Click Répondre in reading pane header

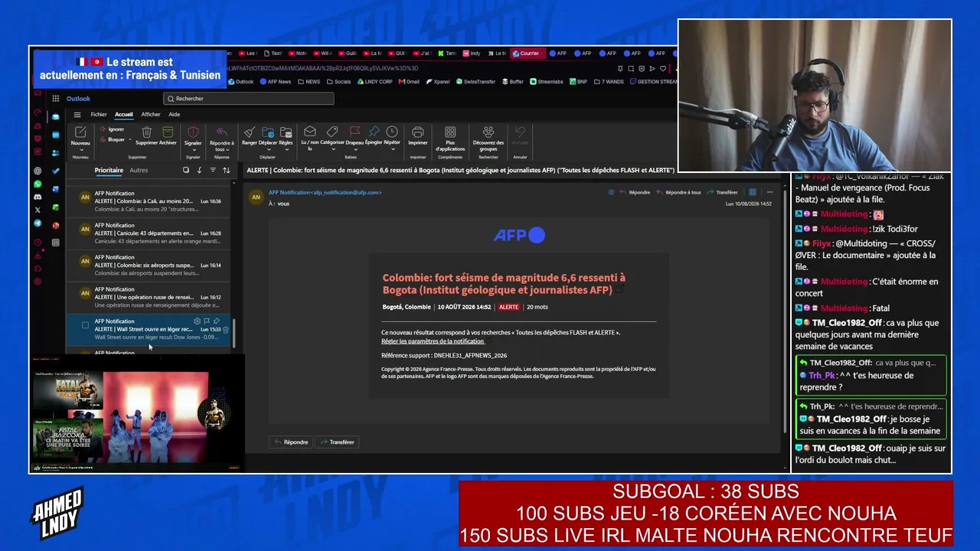[635, 192]
